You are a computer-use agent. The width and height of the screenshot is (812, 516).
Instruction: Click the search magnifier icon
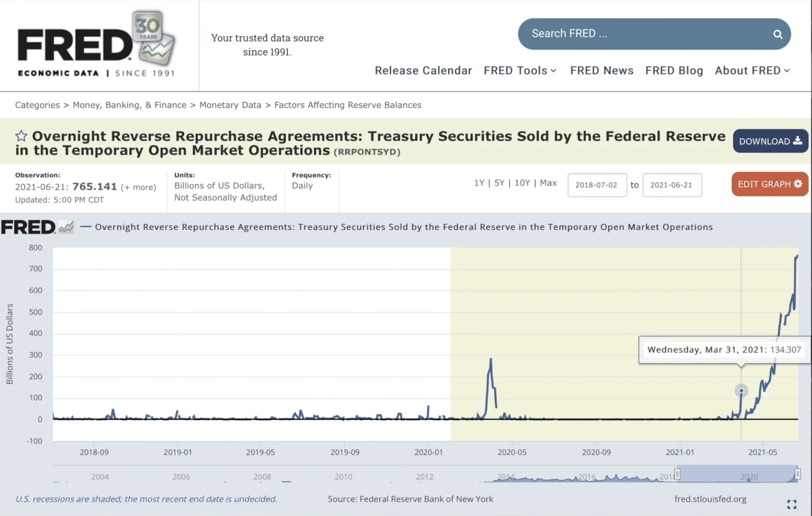click(778, 34)
